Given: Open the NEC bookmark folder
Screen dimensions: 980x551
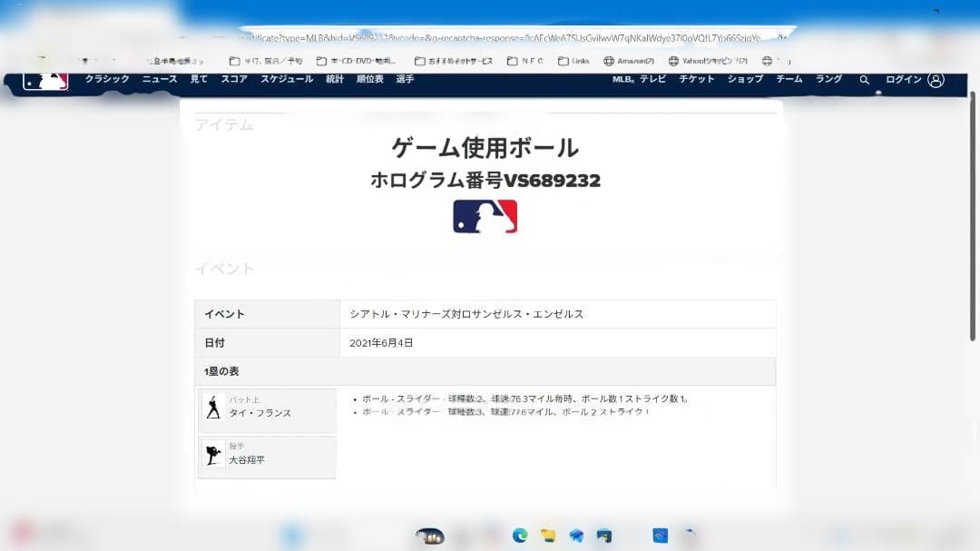Looking at the screenshot, I should [525, 61].
